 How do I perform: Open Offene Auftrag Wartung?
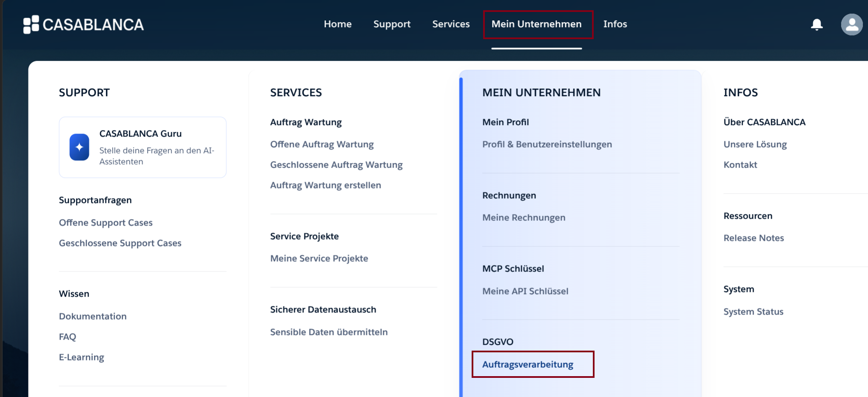322,144
